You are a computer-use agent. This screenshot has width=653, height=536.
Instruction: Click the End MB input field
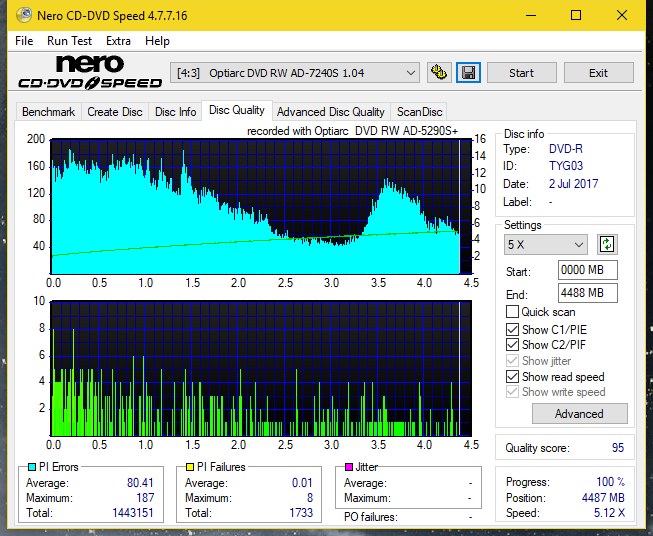pos(587,293)
